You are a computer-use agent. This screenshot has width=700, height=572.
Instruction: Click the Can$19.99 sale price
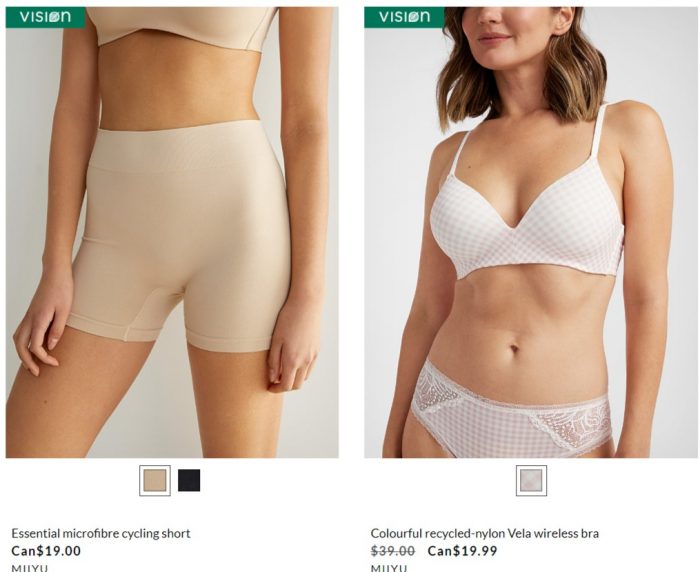[x=462, y=551]
